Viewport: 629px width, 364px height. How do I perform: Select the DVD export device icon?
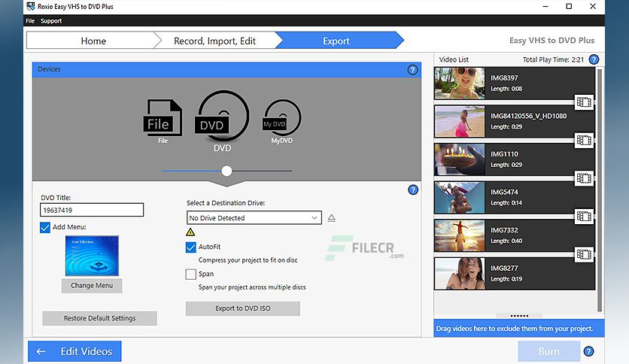point(222,117)
